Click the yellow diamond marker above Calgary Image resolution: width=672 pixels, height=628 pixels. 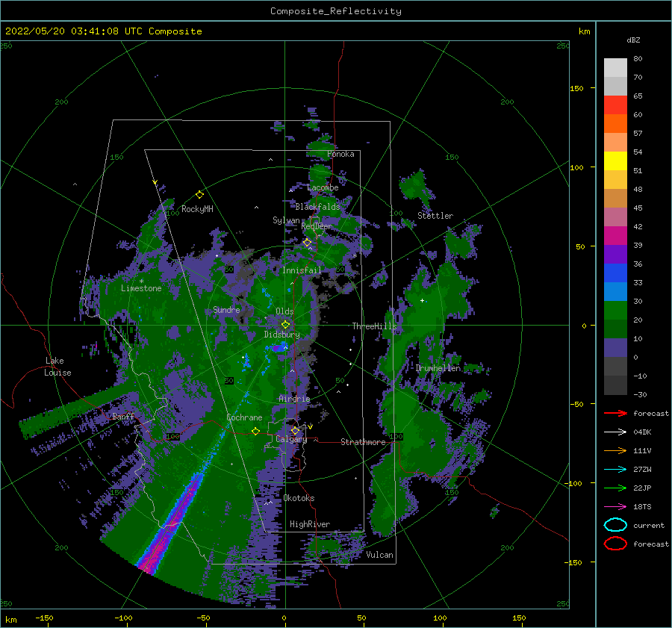pos(295,430)
